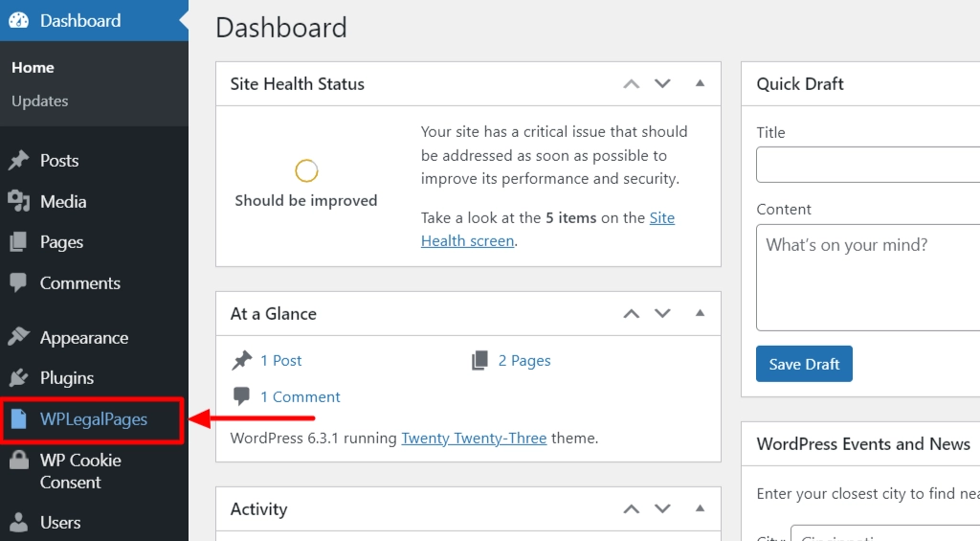This screenshot has width=980, height=541.
Task: Click the Appearance paintbrush icon
Action: click(18, 337)
